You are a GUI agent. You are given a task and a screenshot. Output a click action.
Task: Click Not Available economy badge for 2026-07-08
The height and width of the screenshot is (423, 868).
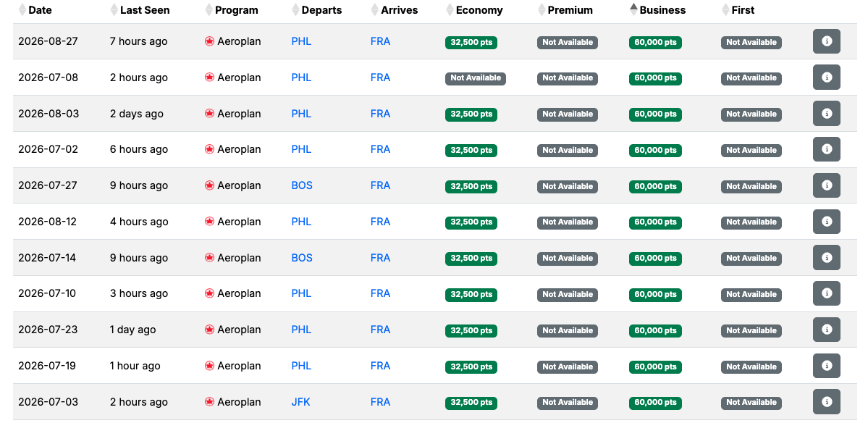coord(476,78)
